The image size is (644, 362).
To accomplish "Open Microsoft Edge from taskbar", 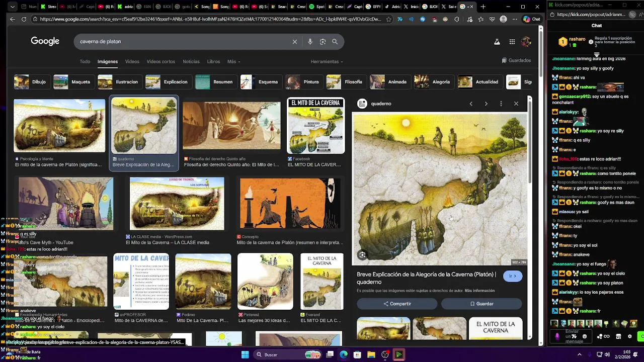I will [x=344, y=354].
